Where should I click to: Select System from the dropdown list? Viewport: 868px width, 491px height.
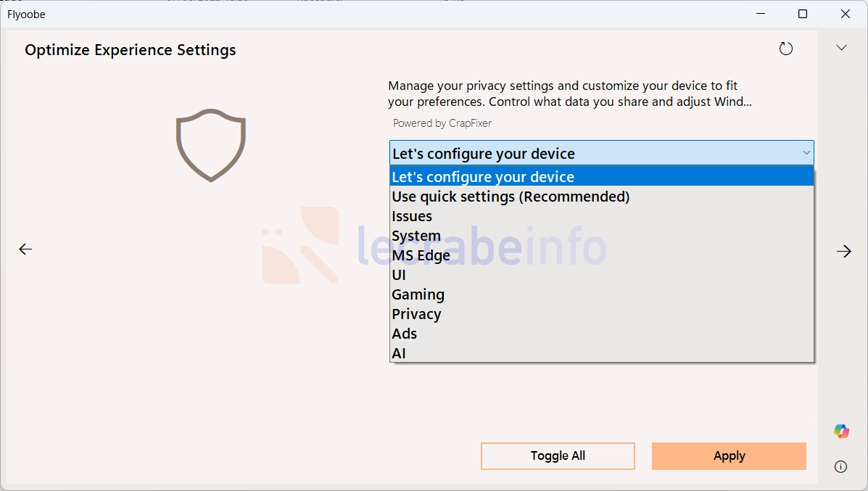click(x=602, y=236)
